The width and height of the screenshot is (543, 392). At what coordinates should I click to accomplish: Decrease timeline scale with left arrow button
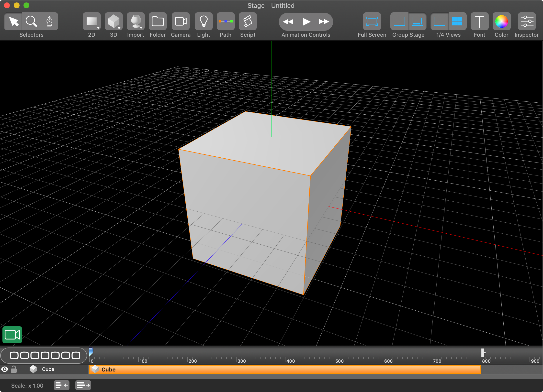(x=62, y=385)
